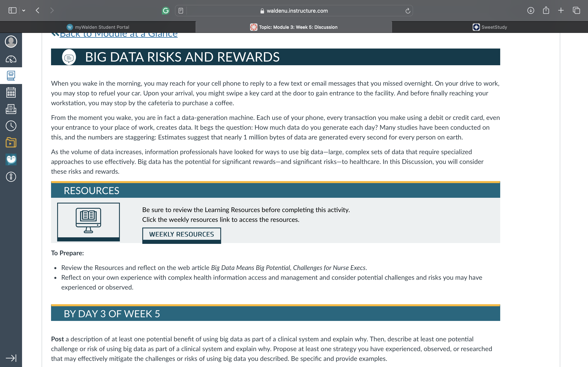Open the Grammarly extension icon
This screenshot has width=588, height=367.
[166, 11]
